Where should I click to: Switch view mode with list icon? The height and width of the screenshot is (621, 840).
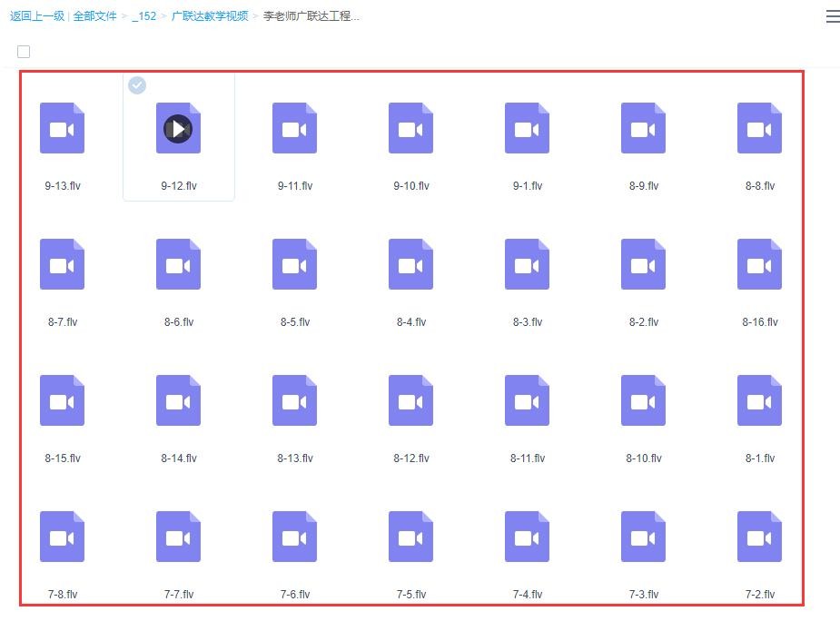pos(832,16)
